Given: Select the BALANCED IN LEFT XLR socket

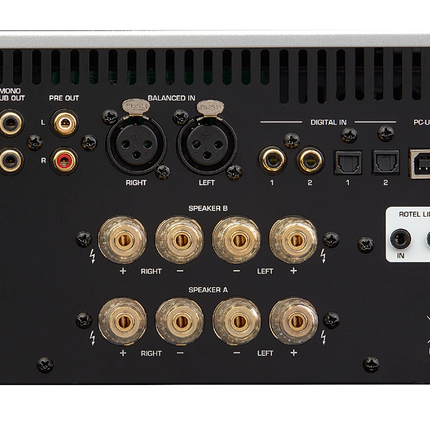Looking at the screenshot, I should (207, 145).
